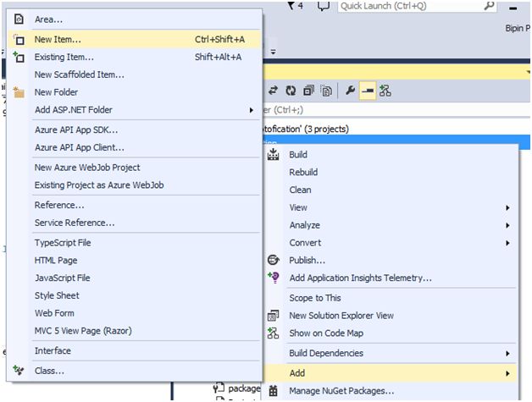This screenshot has height=402, width=532.
Task: Add MVC 5 View Page (Razor)
Action: 135,331
